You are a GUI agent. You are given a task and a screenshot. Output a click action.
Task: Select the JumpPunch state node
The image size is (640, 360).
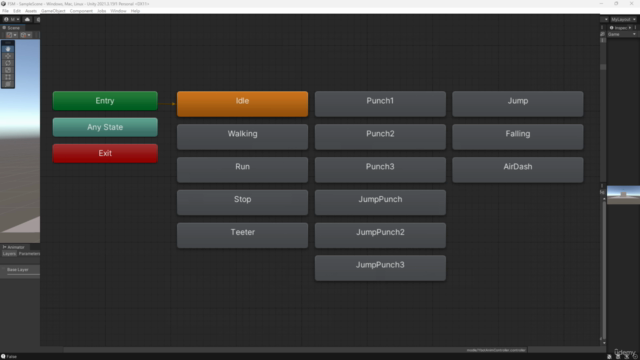(380, 202)
